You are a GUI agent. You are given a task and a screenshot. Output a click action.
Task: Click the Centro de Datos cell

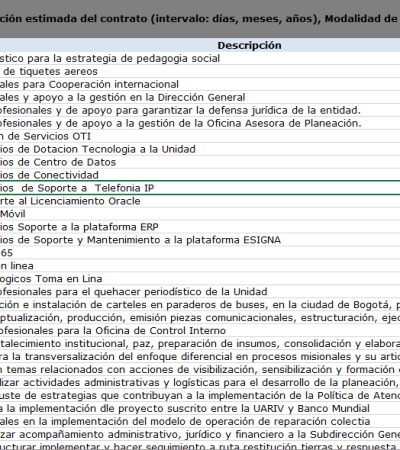coord(200,162)
